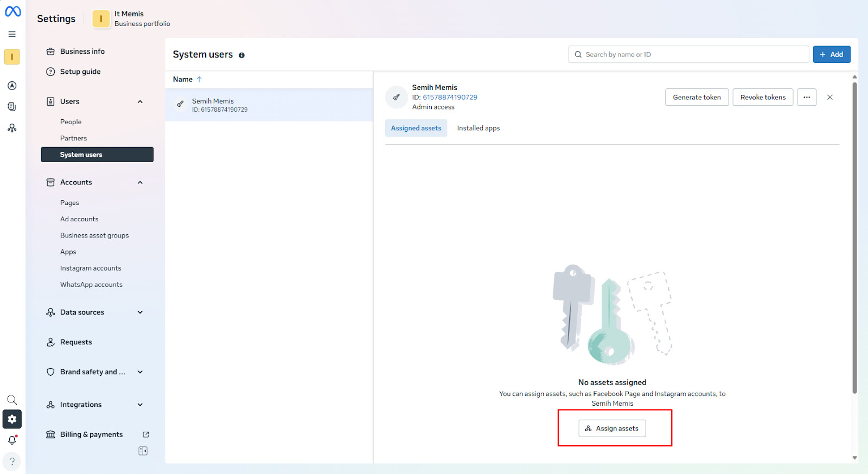Open the three-dot more options button
868x474 pixels.
click(x=806, y=98)
